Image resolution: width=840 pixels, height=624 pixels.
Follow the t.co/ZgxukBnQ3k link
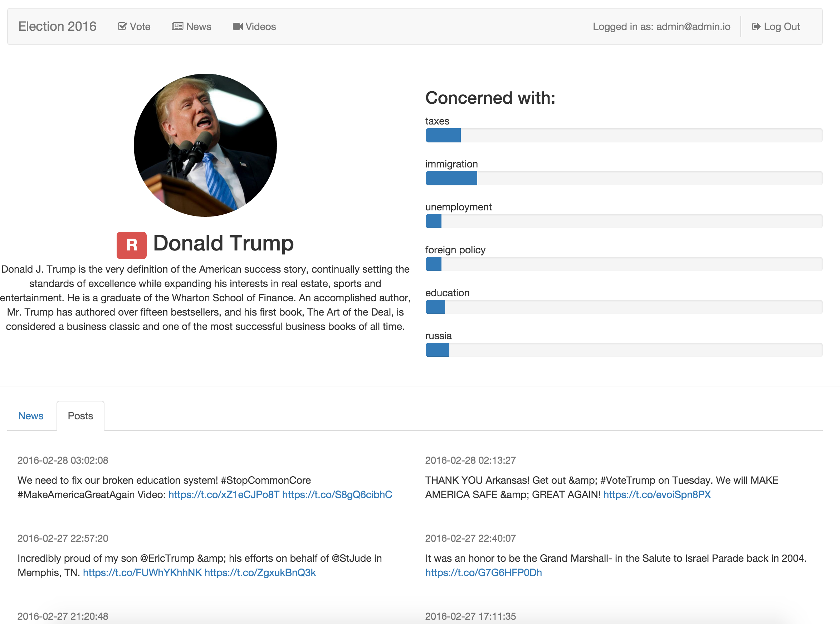260,572
